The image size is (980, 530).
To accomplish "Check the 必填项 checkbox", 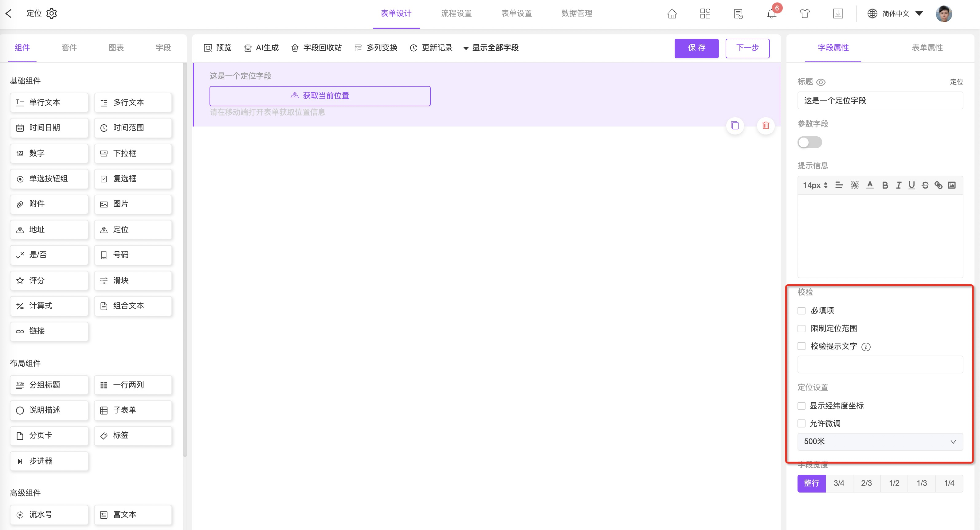I will [801, 311].
